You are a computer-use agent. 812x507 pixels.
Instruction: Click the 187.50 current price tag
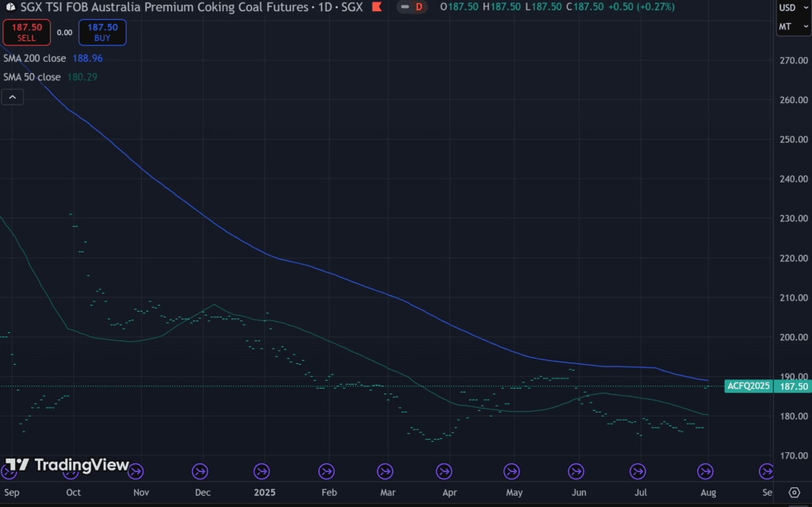pos(794,386)
